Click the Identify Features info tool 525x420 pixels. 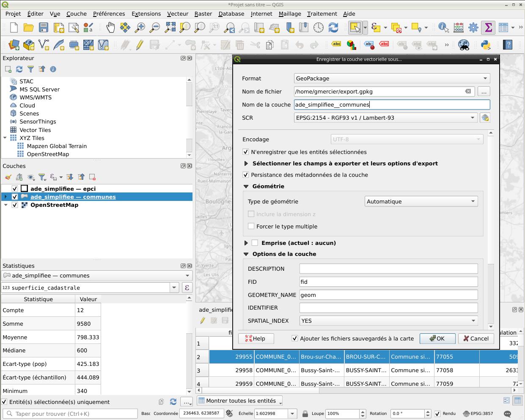443,28
